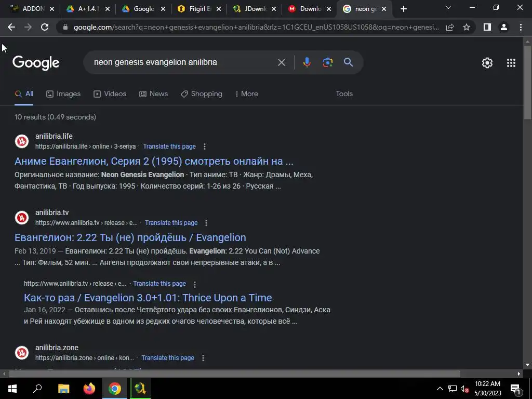
Task: Open Windows taskbar search
Action: (x=37, y=389)
